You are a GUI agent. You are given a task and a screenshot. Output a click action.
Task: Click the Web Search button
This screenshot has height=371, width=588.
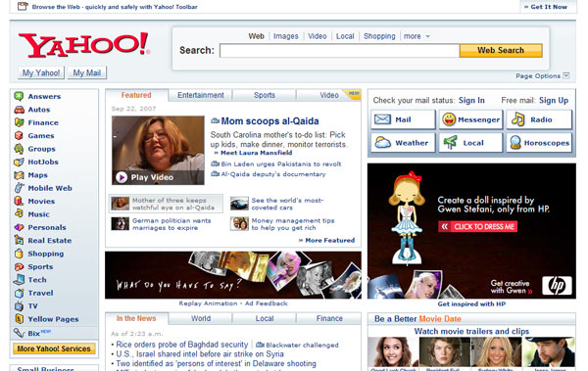[x=501, y=50]
